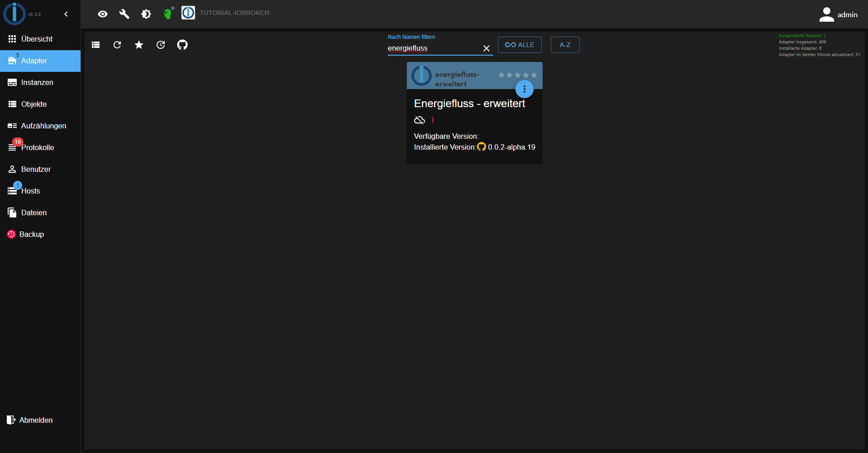
Task: Show adapters with recent updates
Action: point(161,45)
